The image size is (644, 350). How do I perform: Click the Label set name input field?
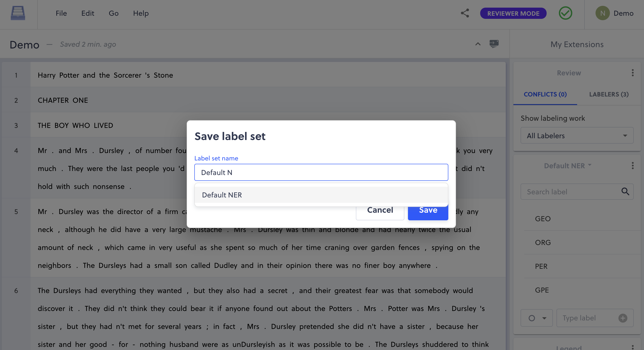pyautogui.click(x=321, y=172)
